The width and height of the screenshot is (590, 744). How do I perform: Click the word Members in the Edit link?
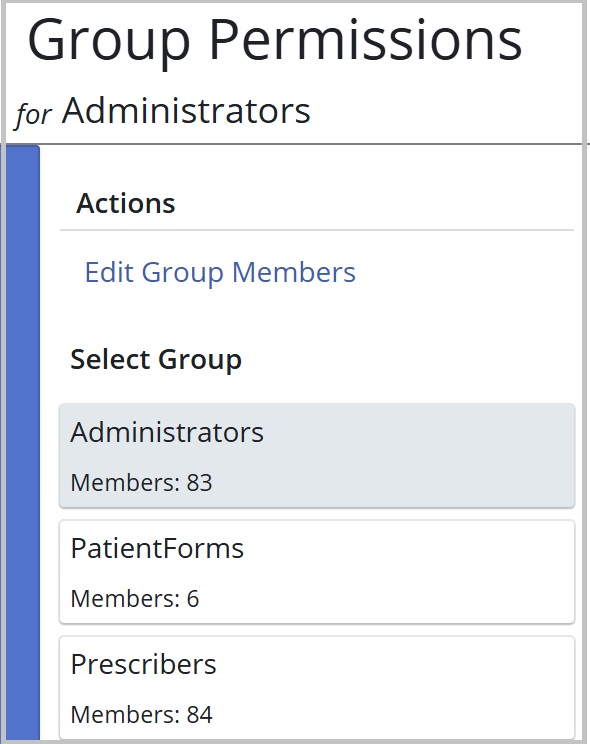click(x=294, y=272)
